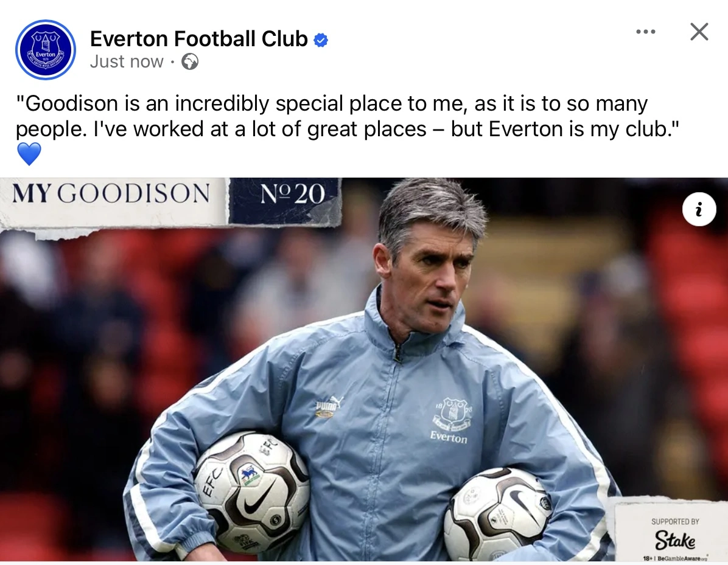Dismiss the post with the X button
728x565 pixels.
click(x=699, y=32)
